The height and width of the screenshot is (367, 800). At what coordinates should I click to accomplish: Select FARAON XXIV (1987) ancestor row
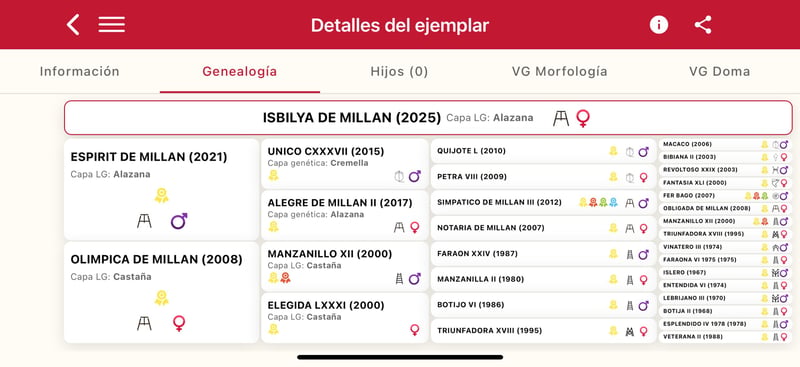pos(543,254)
